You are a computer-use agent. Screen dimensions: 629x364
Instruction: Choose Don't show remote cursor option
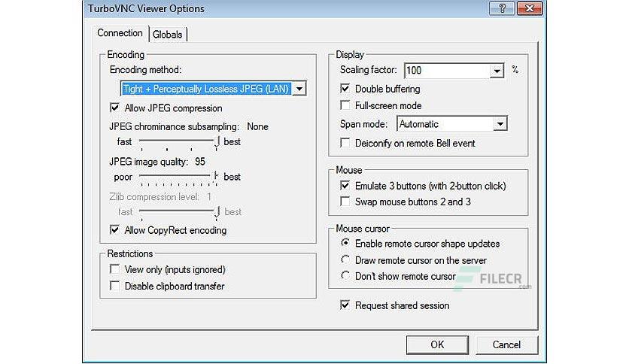(x=345, y=276)
